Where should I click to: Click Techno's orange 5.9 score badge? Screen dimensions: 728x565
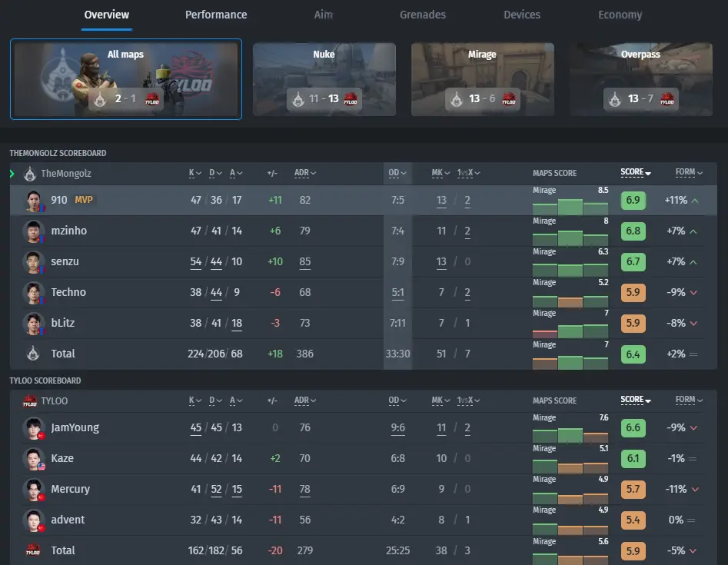pyautogui.click(x=633, y=292)
